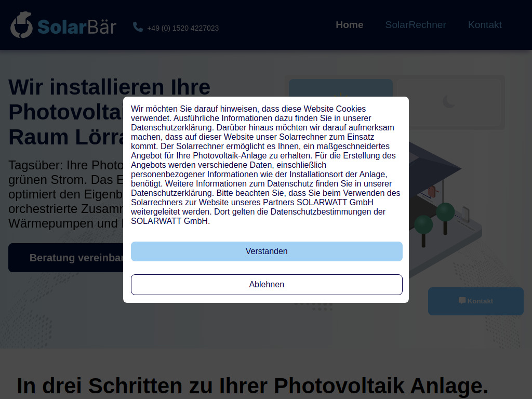Viewport: 532px width, 399px height.
Task: Switch to the Kontakt navigation item
Action: tap(485, 24)
